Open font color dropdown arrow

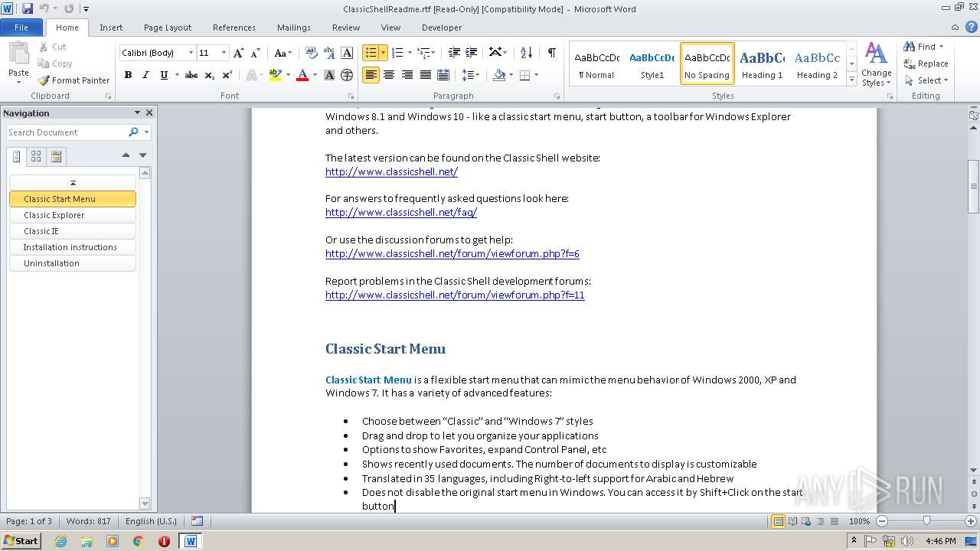(315, 75)
